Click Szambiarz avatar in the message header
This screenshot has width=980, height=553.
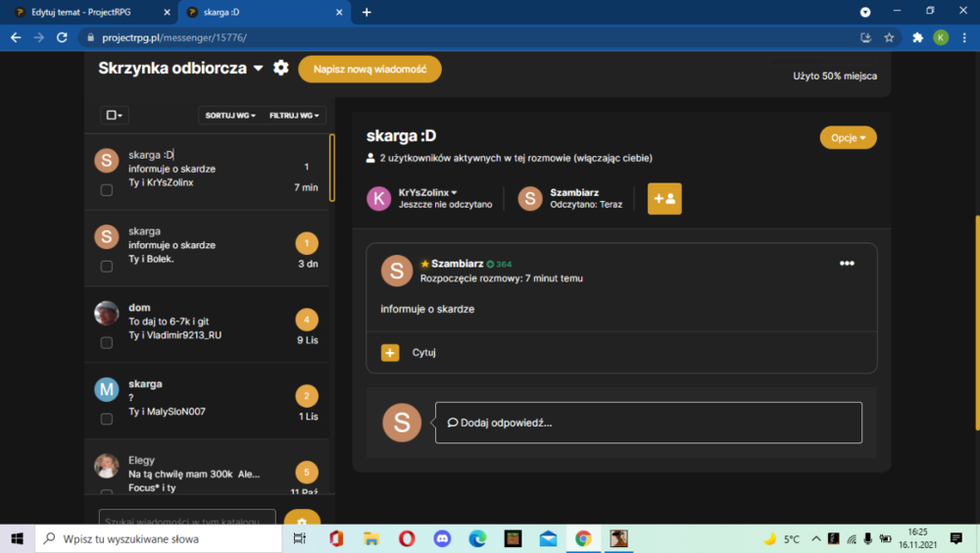(397, 271)
